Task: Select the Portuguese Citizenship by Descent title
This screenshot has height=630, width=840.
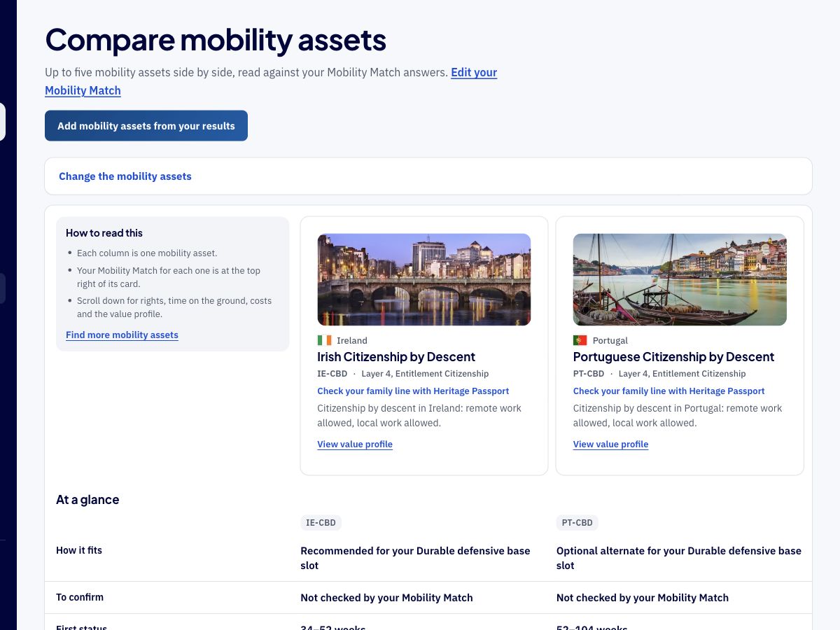Action: tap(673, 357)
